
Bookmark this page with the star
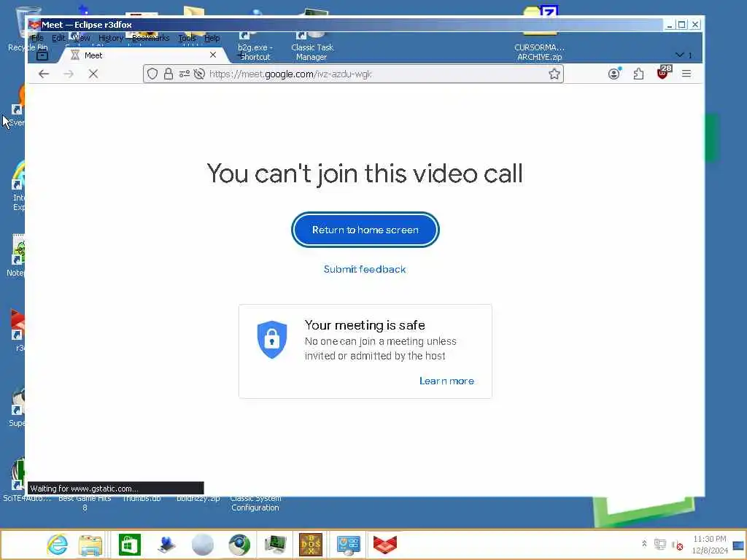(554, 74)
